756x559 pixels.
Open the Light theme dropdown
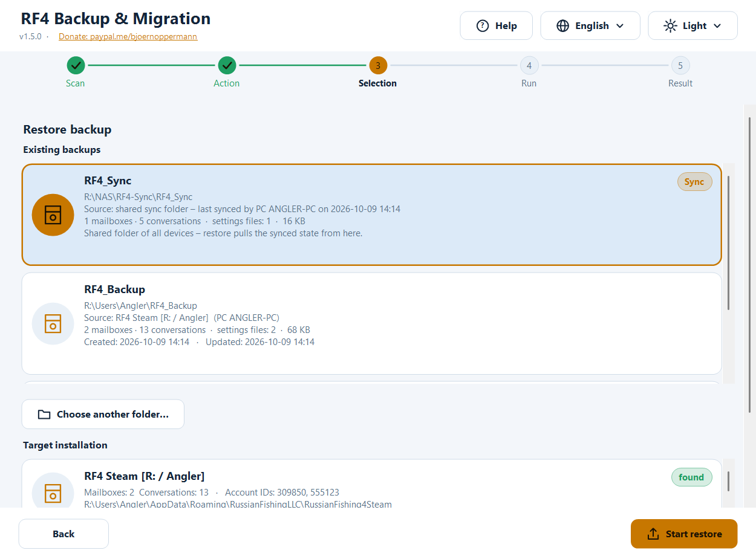pos(693,26)
